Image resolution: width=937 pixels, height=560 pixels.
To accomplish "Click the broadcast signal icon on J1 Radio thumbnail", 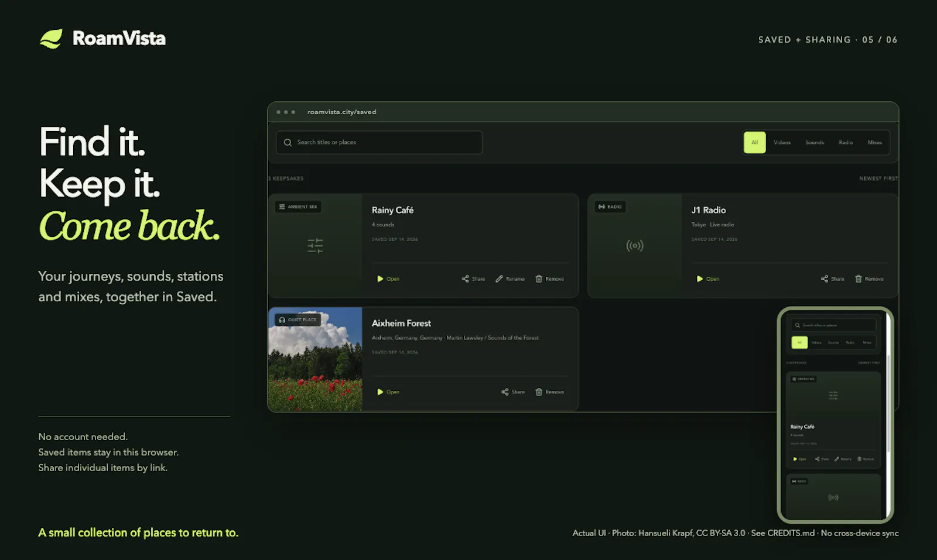I will (635, 245).
